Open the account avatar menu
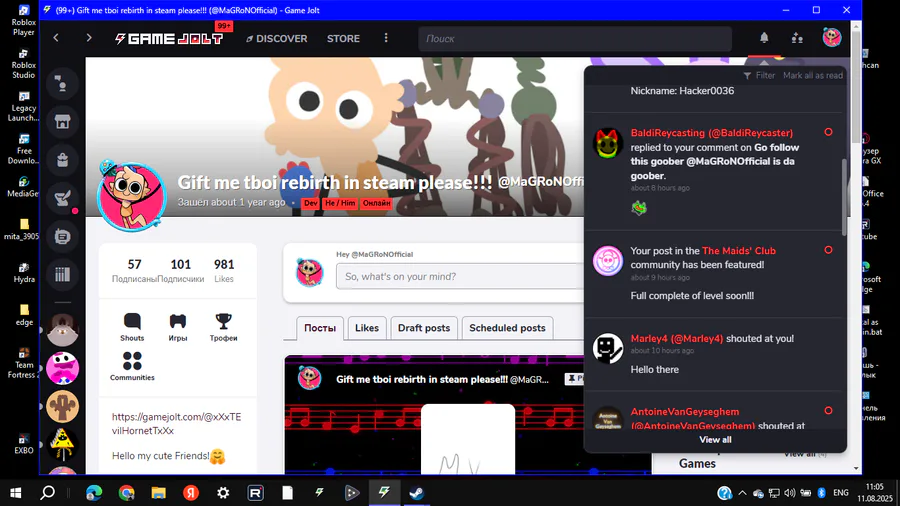 point(832,38)
